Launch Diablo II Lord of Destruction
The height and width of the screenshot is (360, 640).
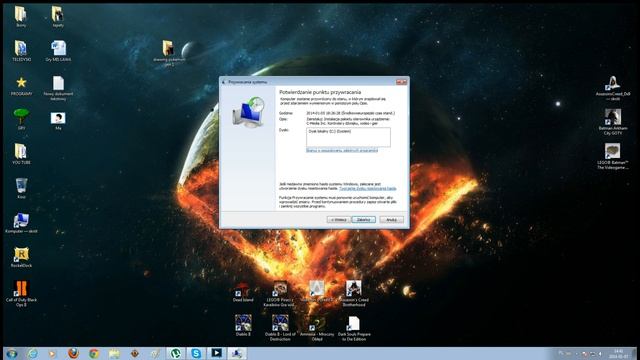280,327
